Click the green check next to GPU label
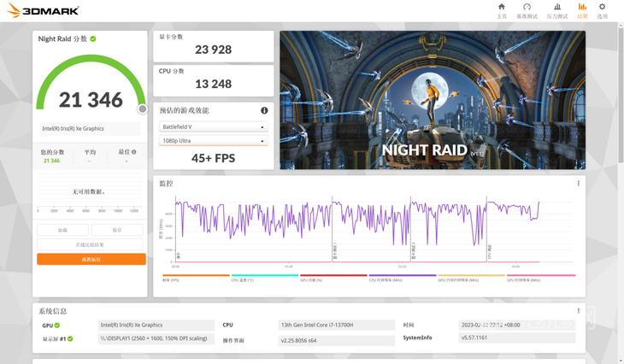624x364 pixels. pos(57,326)
